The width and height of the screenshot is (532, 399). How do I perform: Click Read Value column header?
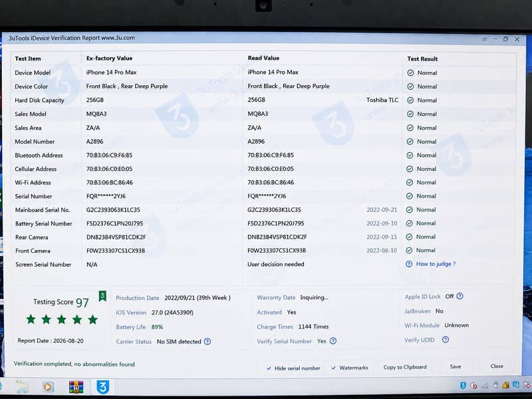coord(263,58)
